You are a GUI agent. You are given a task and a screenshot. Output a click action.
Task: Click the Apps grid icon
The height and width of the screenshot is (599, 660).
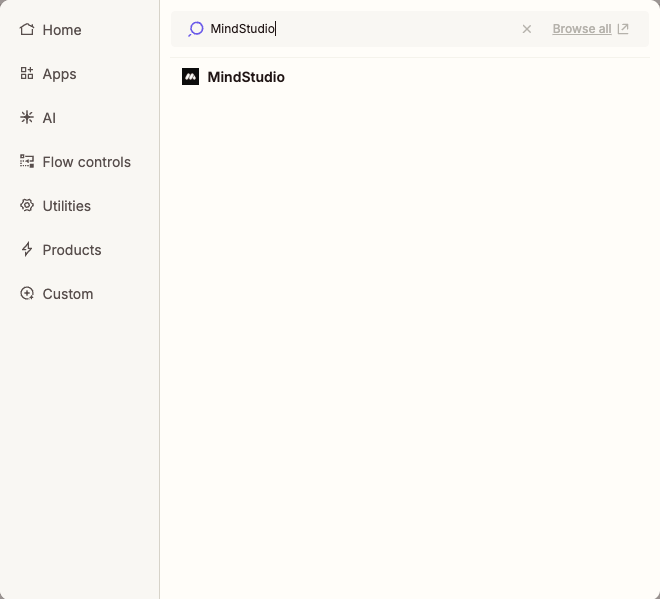click(x=27, y=73)
